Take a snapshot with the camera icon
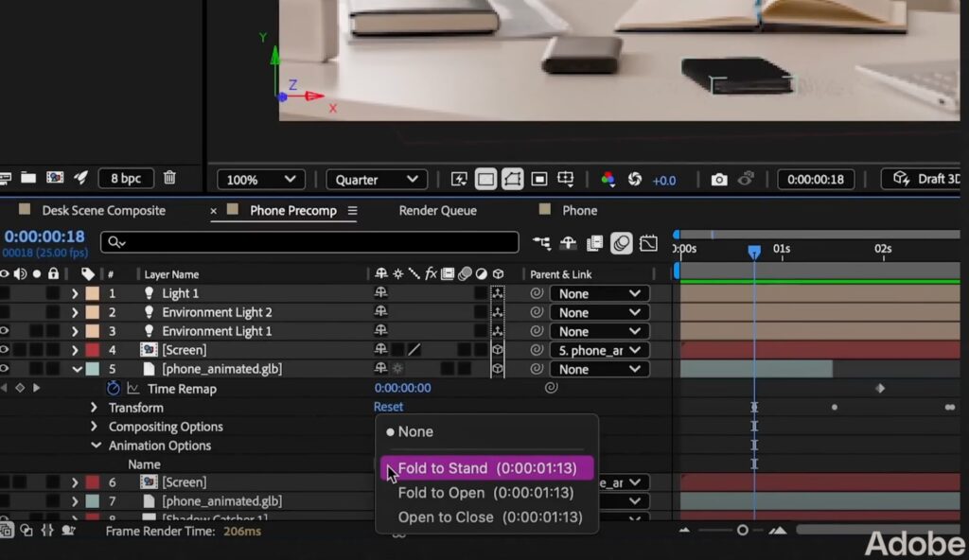 (x=717, y=179)
